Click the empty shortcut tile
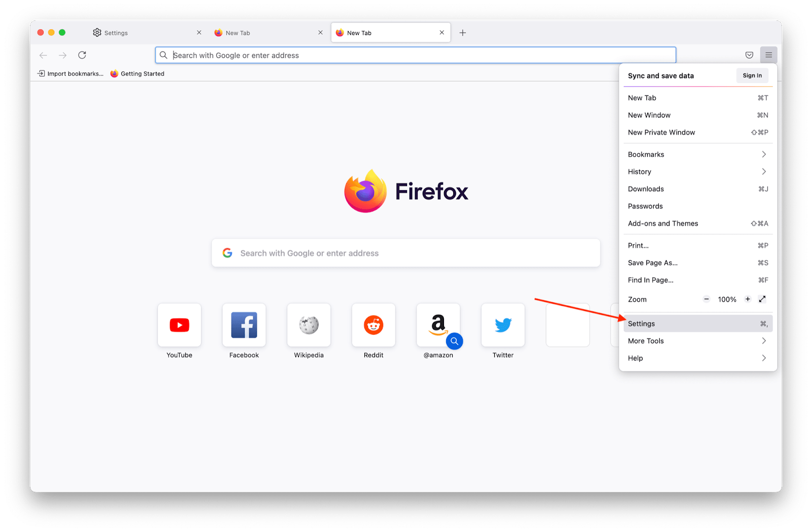This screenshot has height=532, width=812. [x=567, y=325]
